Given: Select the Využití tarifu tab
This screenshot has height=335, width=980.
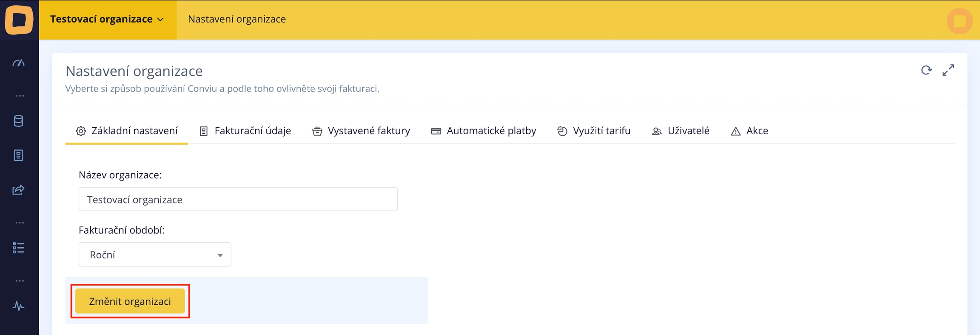Looking at the screenshot, I should click(594, 131).
